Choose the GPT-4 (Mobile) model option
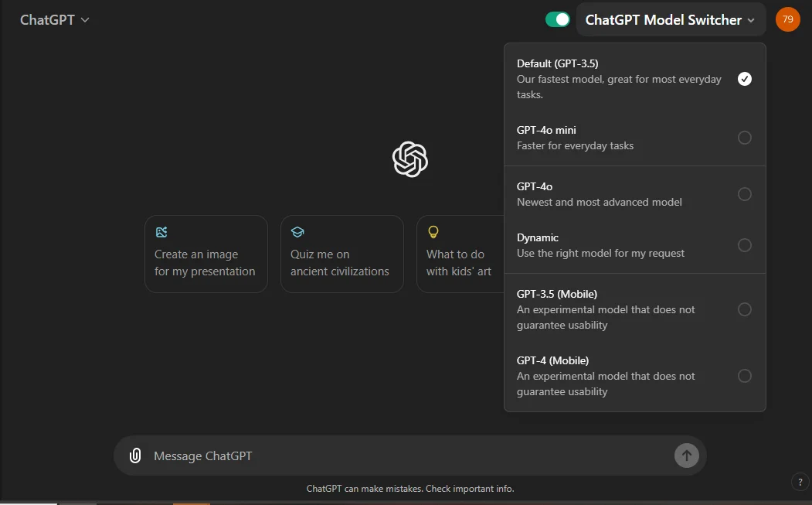This screenshot has width=812, height=505. (635, 376)
